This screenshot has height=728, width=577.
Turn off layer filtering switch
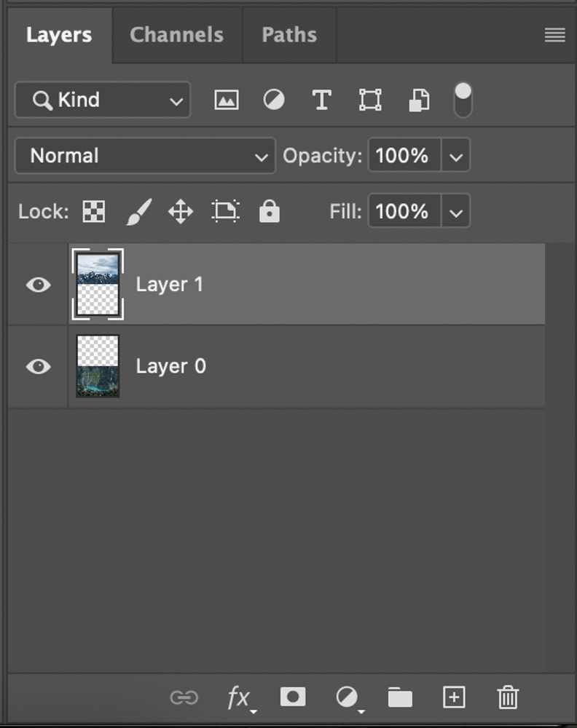[x=463, y=100]
